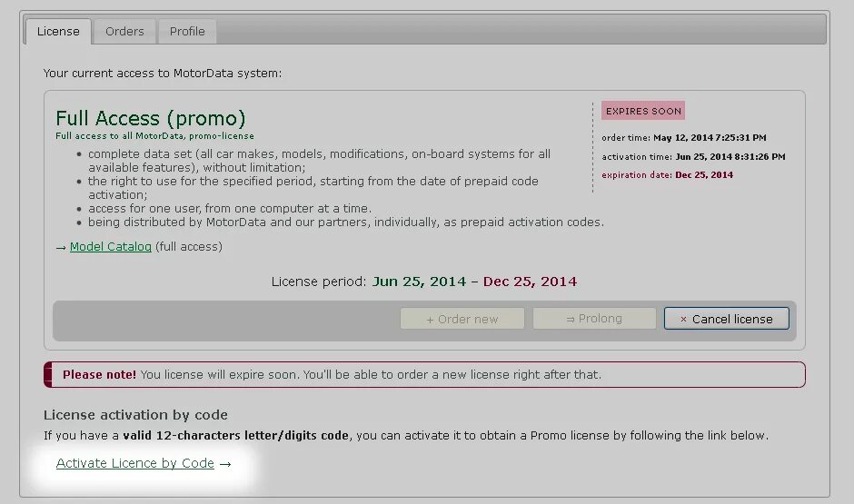Click the 'complete data set' bullet text

point(319,161)
